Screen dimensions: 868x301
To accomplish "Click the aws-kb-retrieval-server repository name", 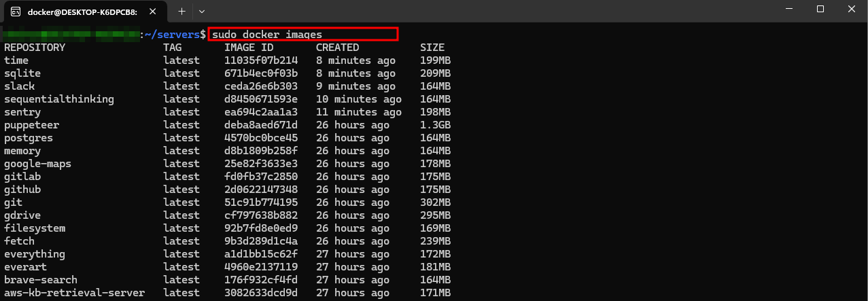I will [x=74, y=293].
